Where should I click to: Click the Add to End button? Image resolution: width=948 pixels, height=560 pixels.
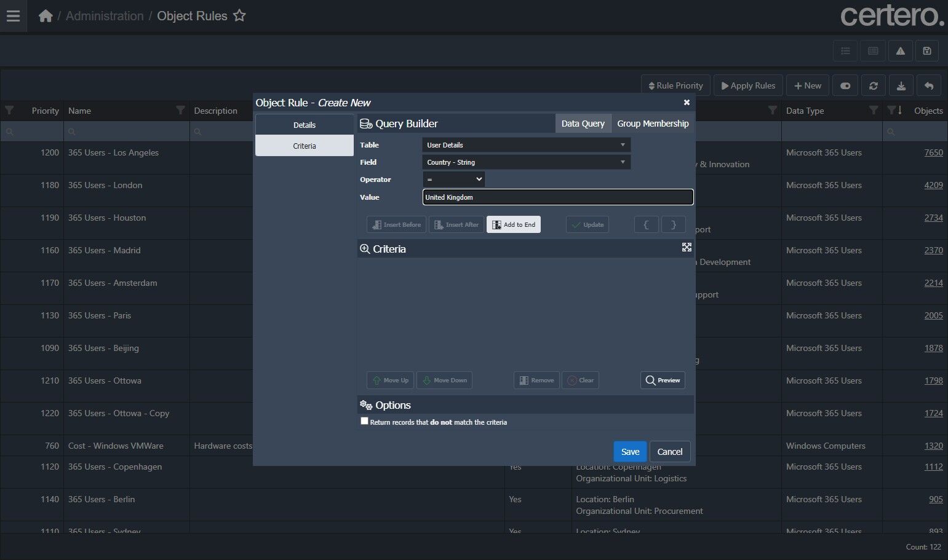pos(514,224)
